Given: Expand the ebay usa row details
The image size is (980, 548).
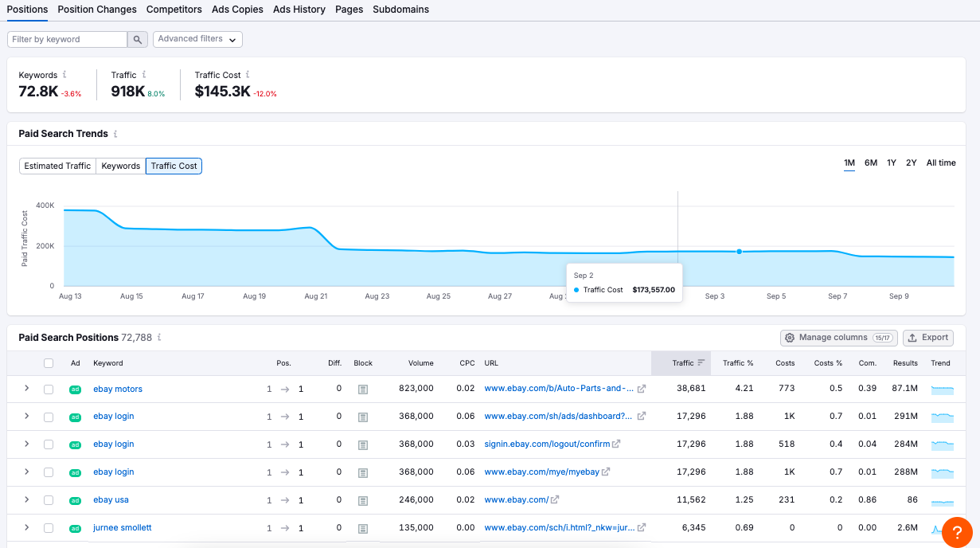Looking at the screenshot, I should click(x=26, y=499).
